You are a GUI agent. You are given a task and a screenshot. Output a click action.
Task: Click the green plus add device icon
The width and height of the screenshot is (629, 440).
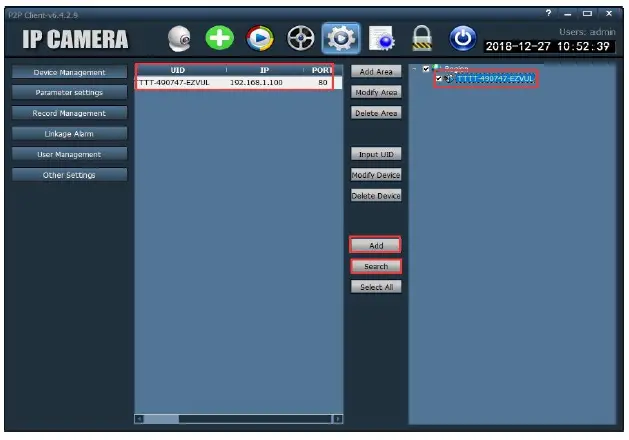[x=219, y=38]
